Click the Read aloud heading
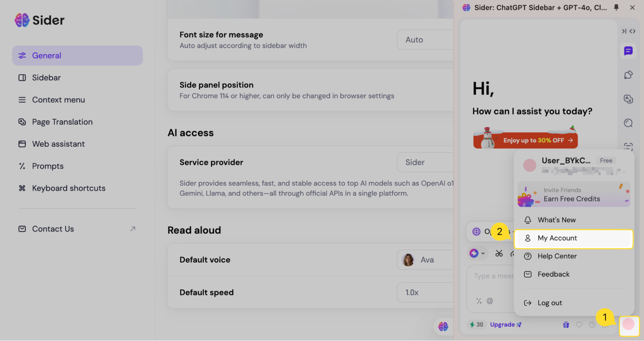Screen dimensions: 644x341 (194, 230)
